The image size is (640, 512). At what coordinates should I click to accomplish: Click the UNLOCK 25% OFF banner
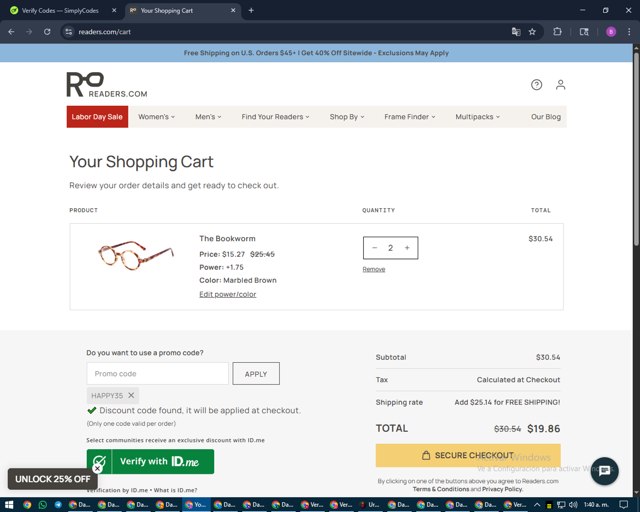[53, 479]
